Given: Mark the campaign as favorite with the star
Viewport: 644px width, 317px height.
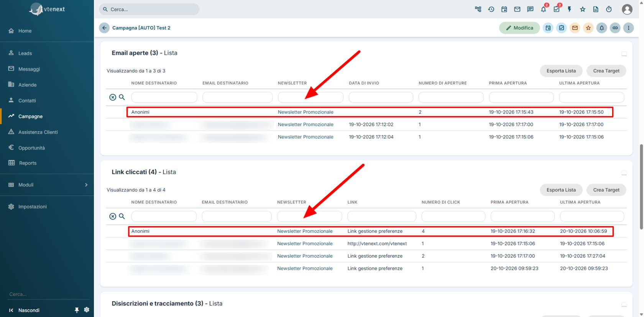Looking at the screenshot, I should (588, 28).
